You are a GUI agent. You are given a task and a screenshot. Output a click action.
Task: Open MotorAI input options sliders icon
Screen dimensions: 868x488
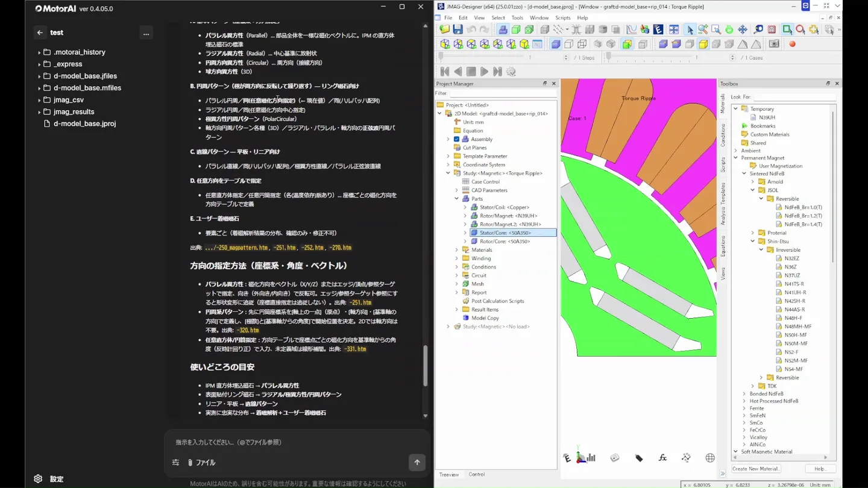coord(175,463)
